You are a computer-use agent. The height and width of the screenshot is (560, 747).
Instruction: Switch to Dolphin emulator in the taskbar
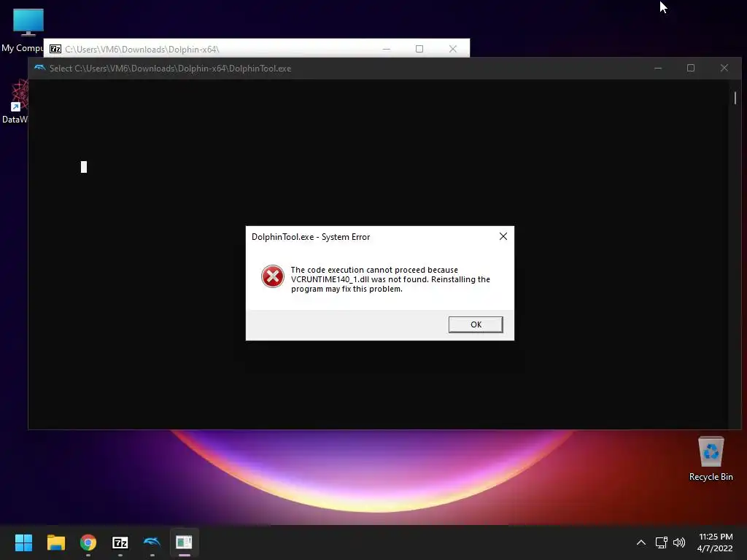click(152, 542)
